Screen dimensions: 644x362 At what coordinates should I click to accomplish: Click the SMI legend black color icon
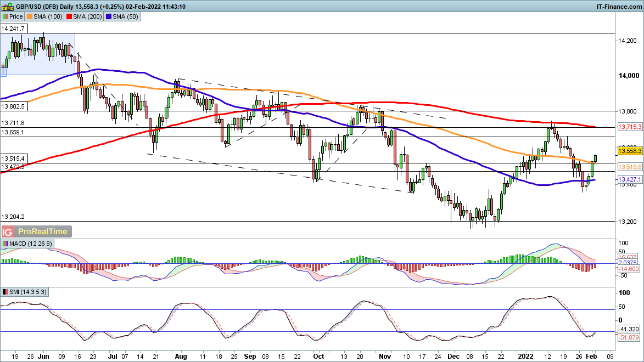(5, 292)
